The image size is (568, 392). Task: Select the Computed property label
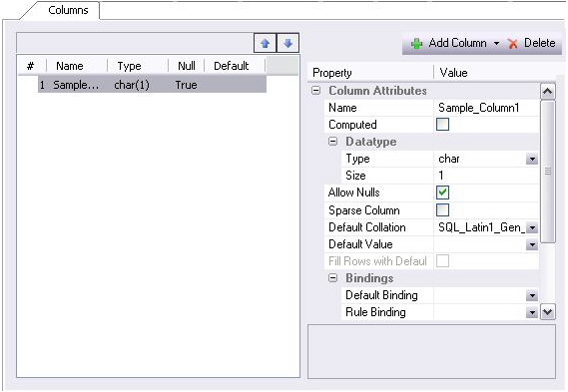click(x=352, y=125)
